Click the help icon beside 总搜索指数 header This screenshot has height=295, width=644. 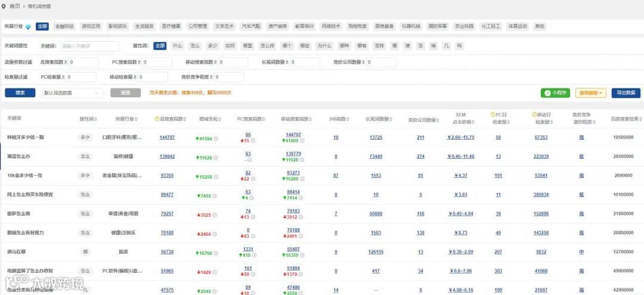click(x=156, y=119)
